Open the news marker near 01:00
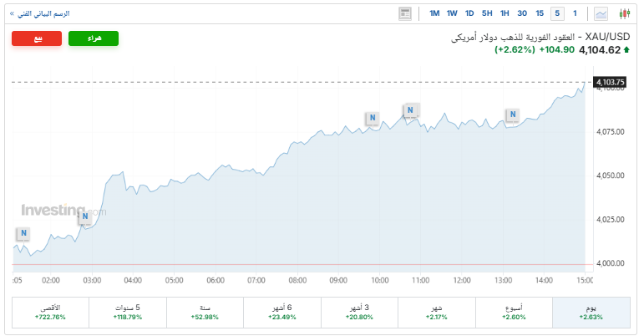The width and height of the screenshot is (644, 336). pyautogui.click(x=23, y=233)
